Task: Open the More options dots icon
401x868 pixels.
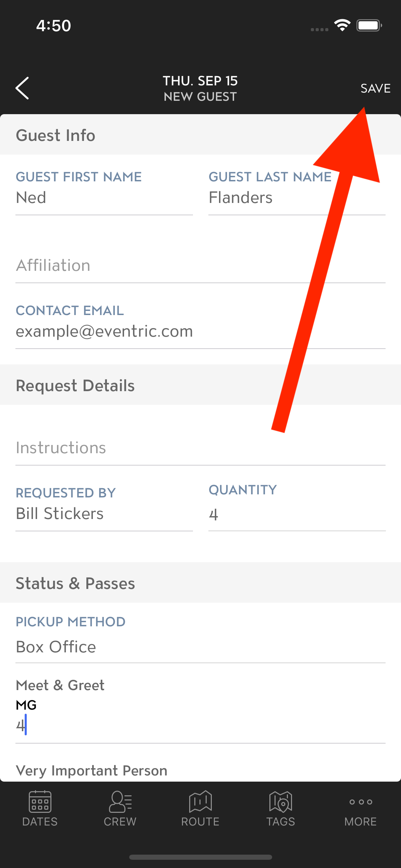Action: click(x=361, y=802)
